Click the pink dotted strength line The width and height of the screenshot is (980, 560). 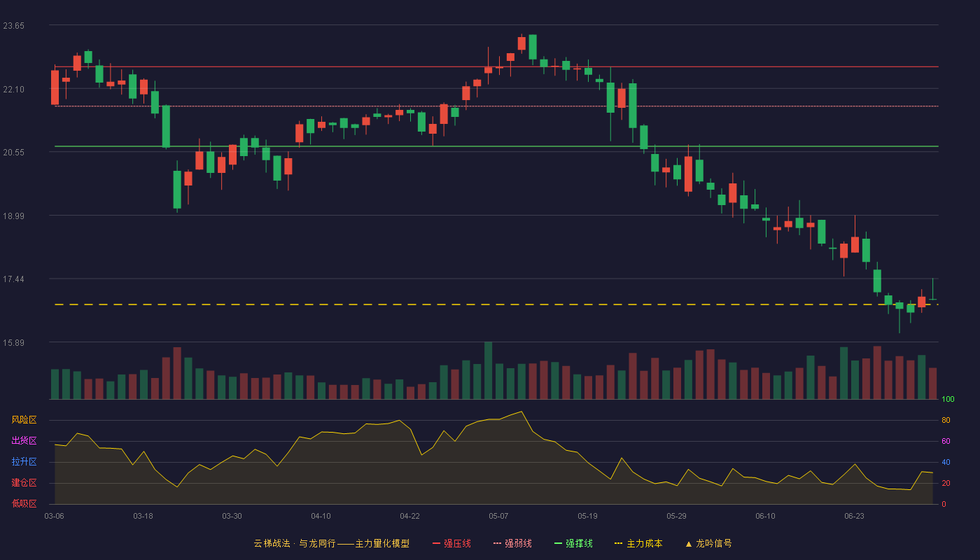point(496,106)
